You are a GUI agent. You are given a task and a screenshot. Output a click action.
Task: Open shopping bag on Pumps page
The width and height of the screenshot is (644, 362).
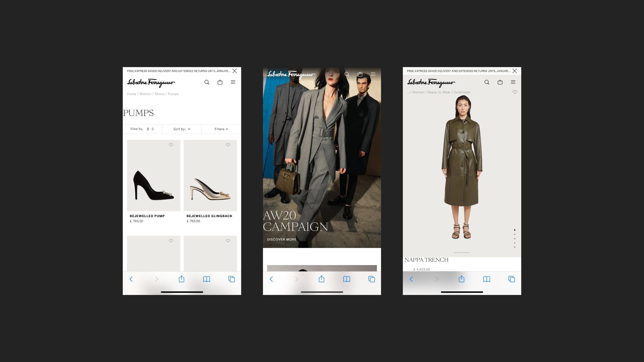coord(220,82)
